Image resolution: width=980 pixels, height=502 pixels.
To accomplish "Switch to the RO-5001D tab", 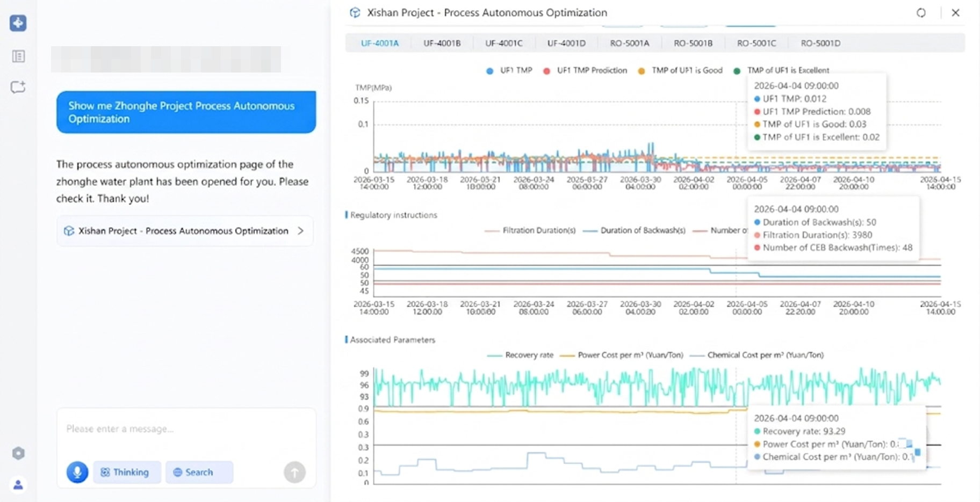I will click(820, 43).
